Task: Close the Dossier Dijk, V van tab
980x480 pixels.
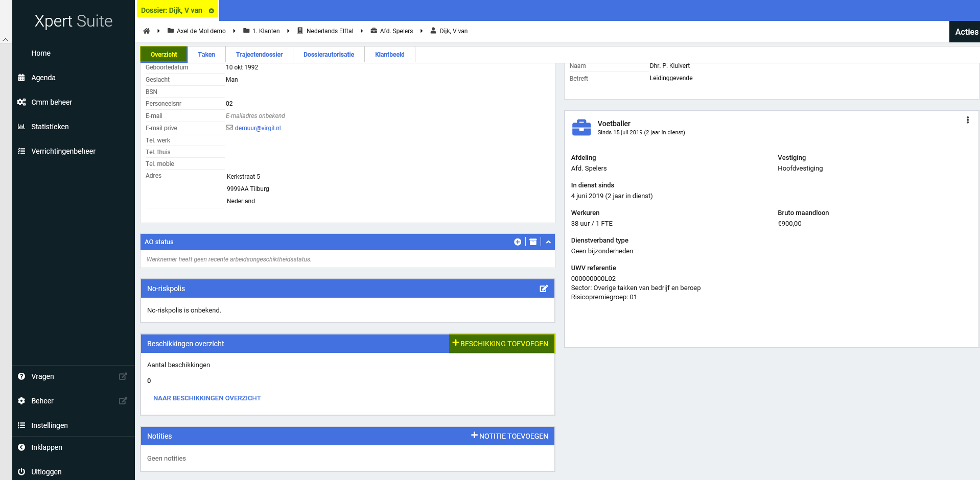Action: coord(212,11)
